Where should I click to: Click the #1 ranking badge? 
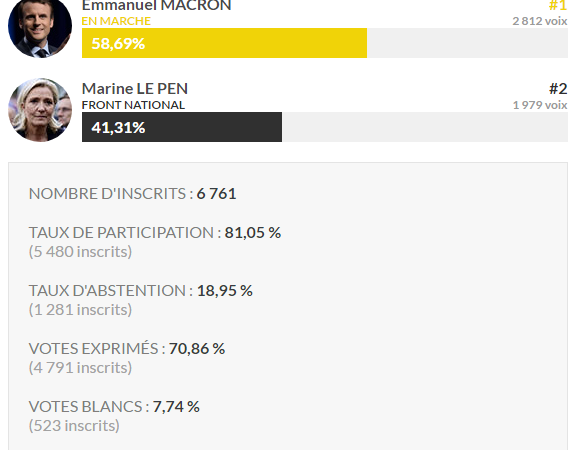click(x=558, y=6)
